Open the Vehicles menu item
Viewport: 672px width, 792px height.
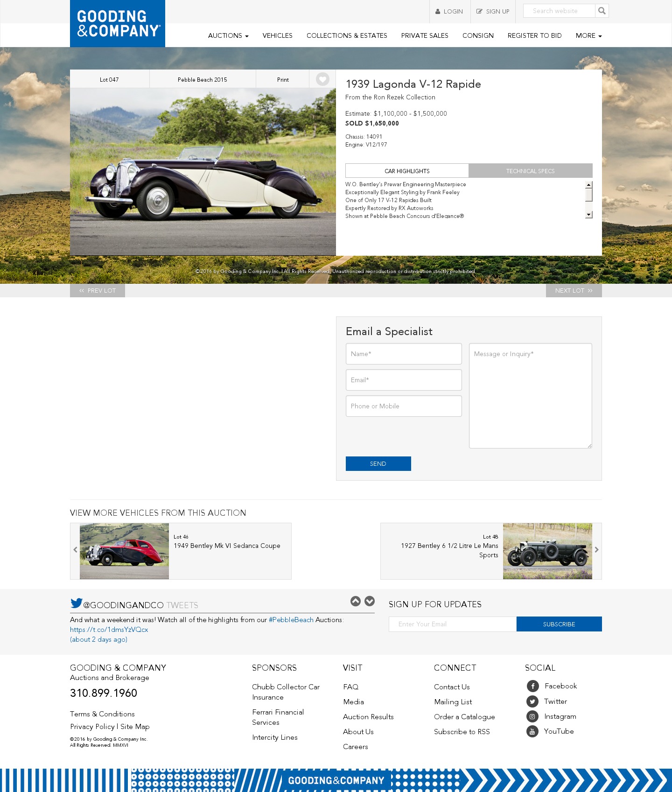(x=278, y=35)
